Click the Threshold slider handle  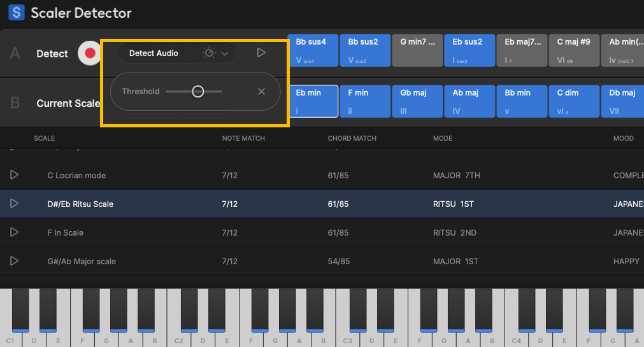tap(197, 92)
